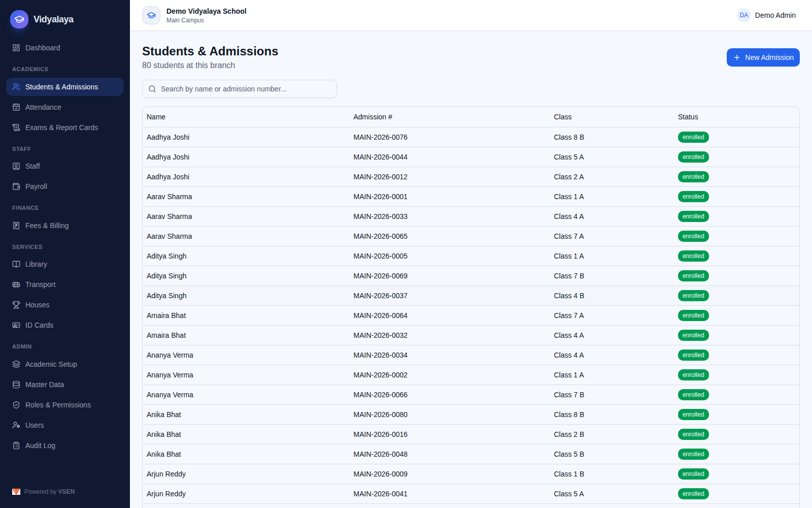Click the Status column header

pos(688,117)
